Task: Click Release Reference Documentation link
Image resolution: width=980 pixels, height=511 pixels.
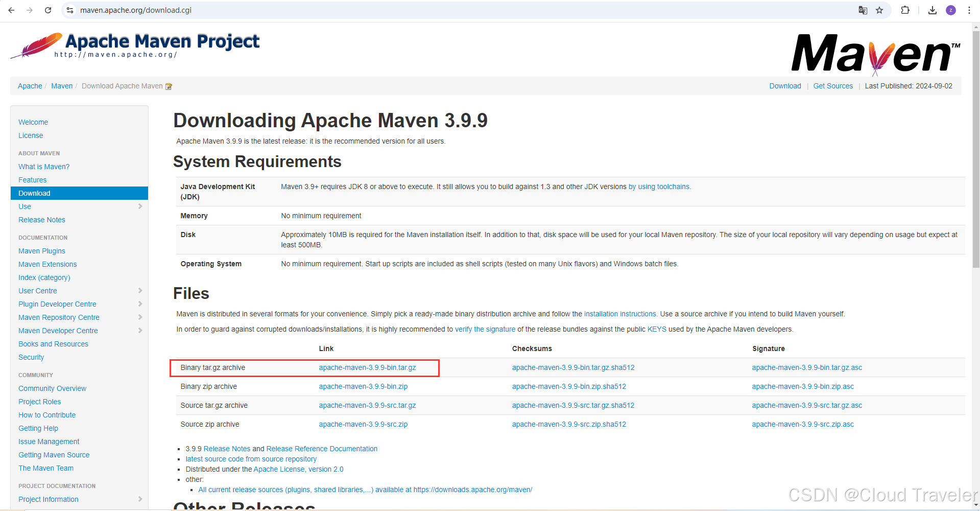Action: 322,449
